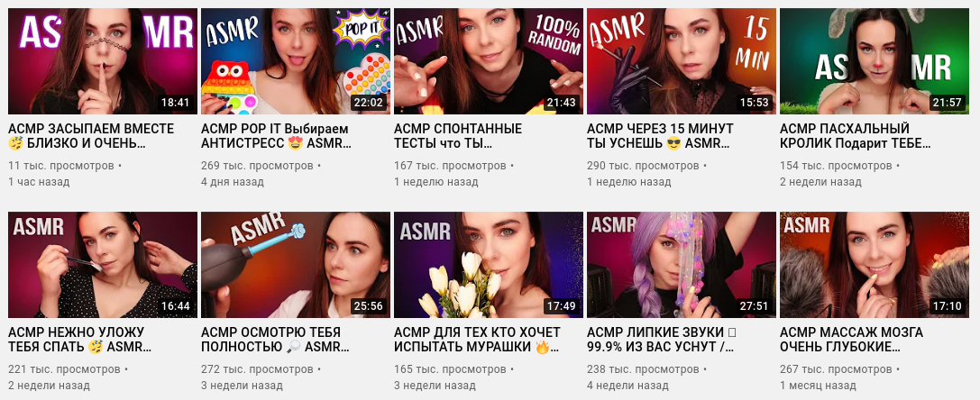The width and height of the screenshot is (980, 400).
Task: Click the 18:41 duration badge
Action: (175, 103)
